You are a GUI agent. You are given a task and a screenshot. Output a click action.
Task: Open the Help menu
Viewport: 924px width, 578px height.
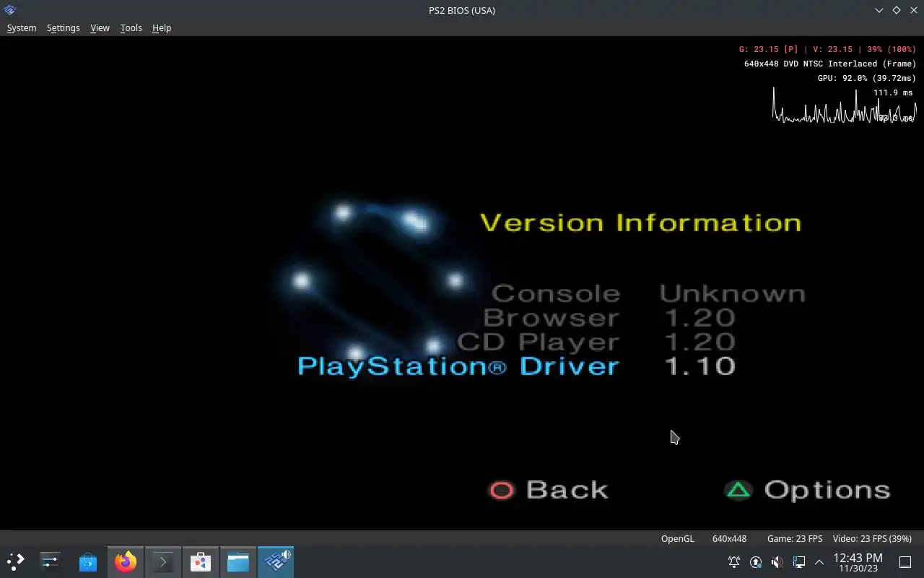tap(162, 27)
